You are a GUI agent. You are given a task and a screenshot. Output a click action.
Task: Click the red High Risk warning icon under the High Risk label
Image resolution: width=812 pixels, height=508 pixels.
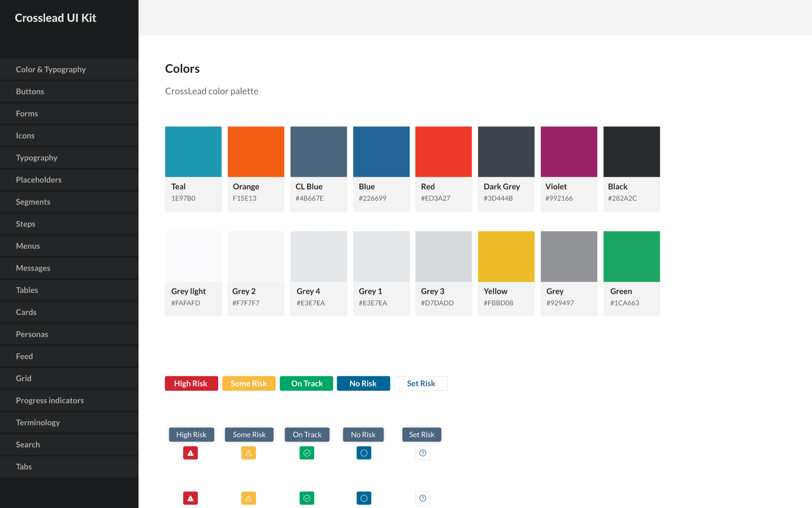tap(190, 453)
